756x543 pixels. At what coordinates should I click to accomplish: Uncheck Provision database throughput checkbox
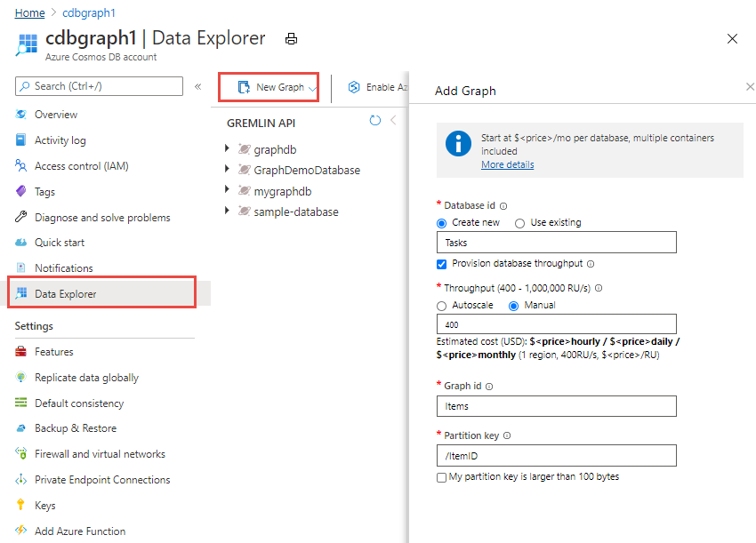[442, 264]
